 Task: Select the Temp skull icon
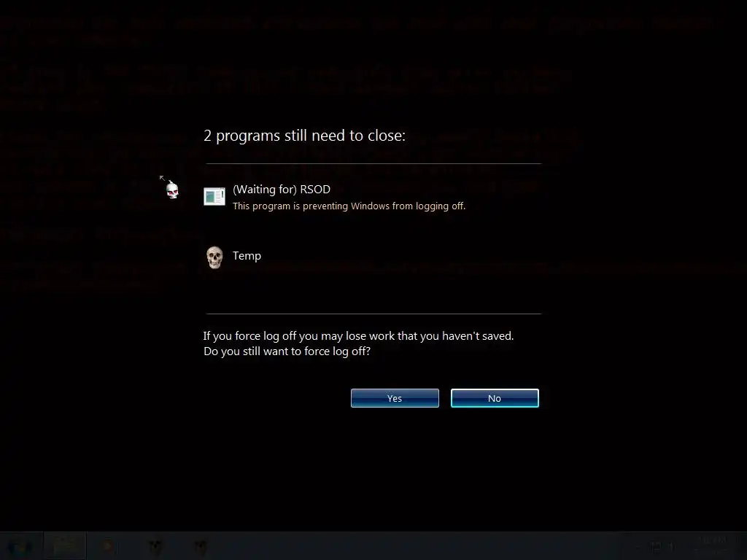coord(214,257)
